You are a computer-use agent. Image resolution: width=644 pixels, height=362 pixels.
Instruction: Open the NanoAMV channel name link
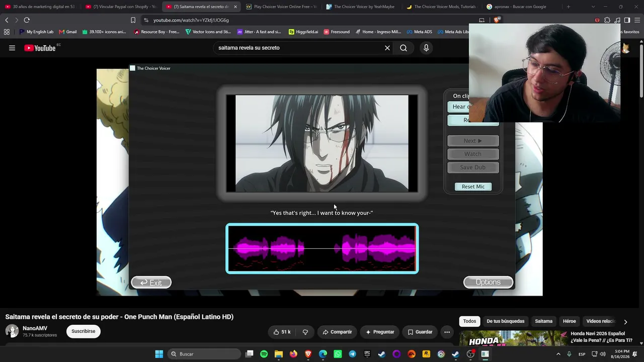35,328
